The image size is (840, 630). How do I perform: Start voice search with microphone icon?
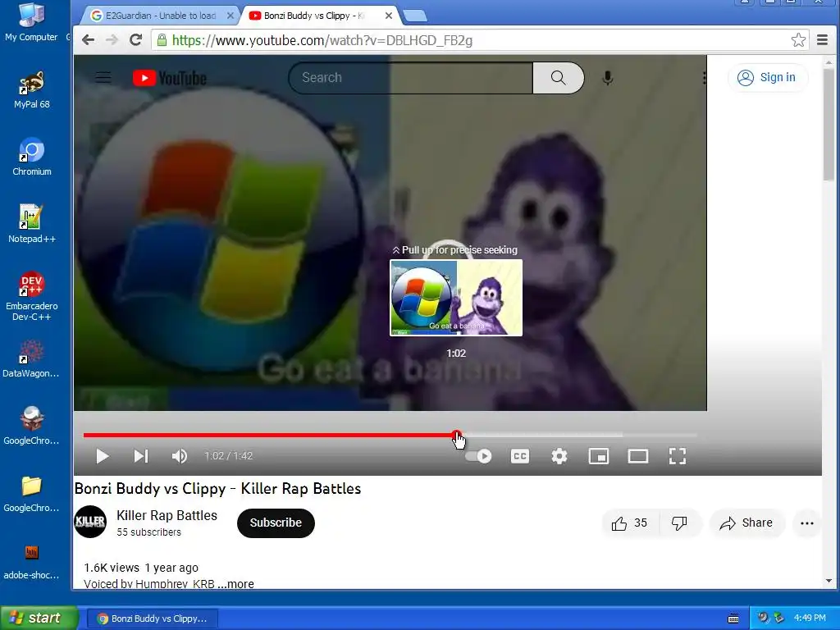click(x=608, y=78)
